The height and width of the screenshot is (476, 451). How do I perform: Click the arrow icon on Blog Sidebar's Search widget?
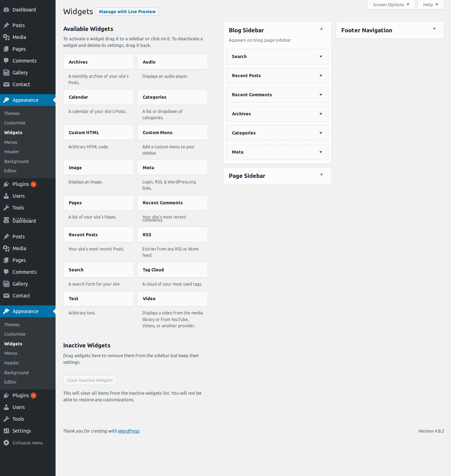tap(321, 57)
